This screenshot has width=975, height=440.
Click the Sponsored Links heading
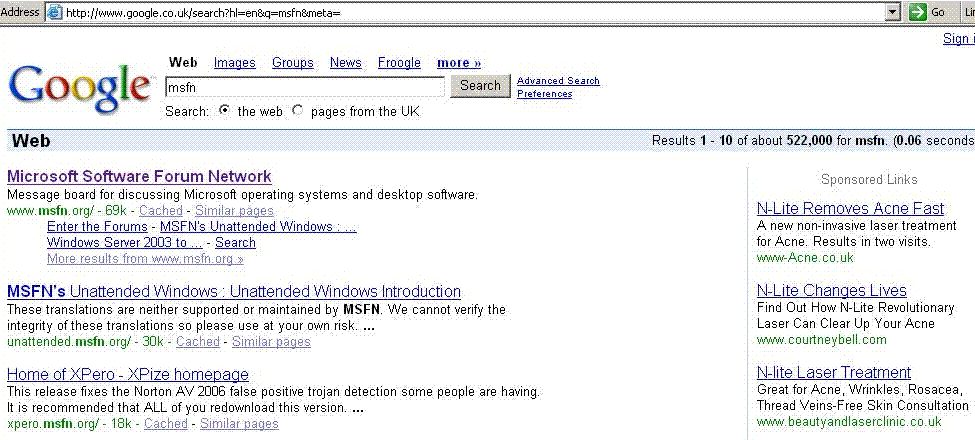869,180
